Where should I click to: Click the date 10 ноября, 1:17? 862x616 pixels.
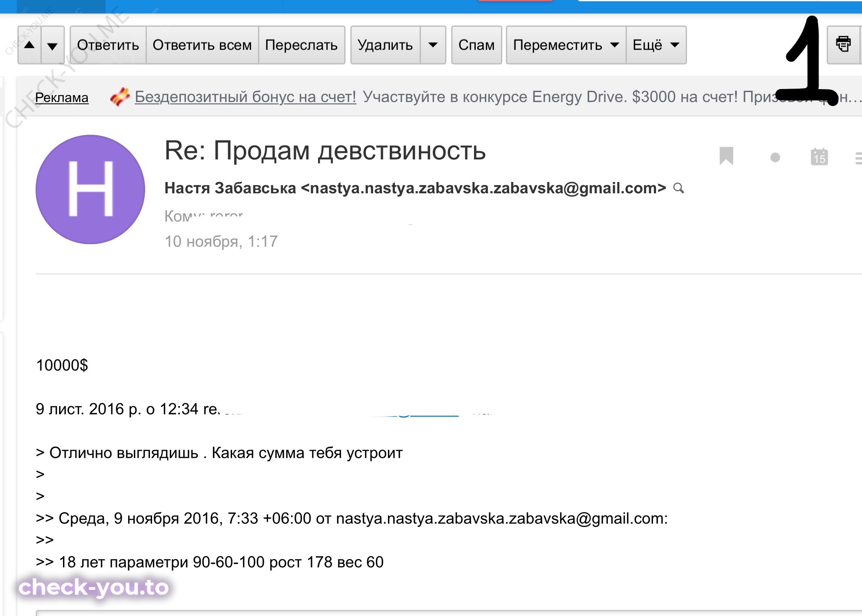(x=221, y=242)
